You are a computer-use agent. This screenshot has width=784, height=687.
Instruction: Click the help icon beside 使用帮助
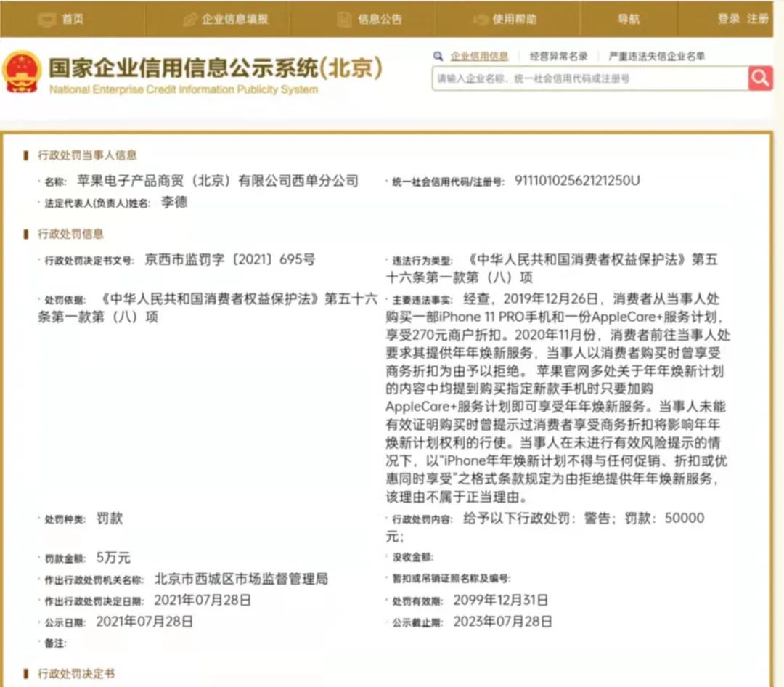tap(480, 20)
